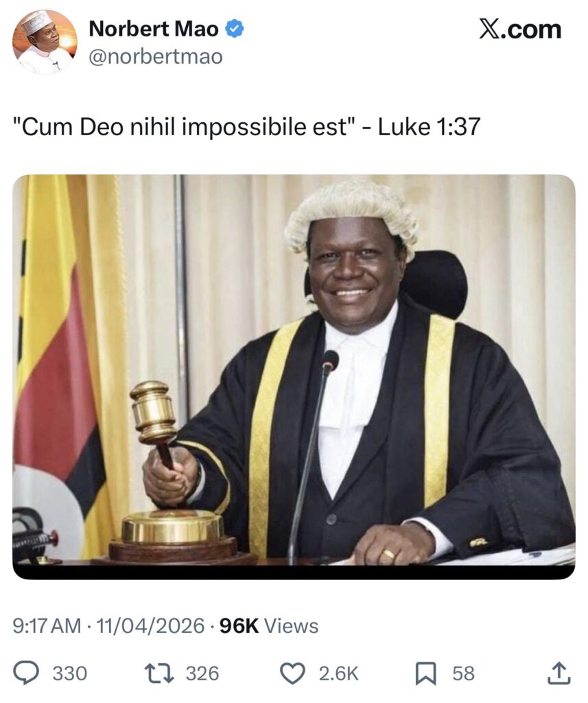View the 96K Views analytics

tap(269, 626)
